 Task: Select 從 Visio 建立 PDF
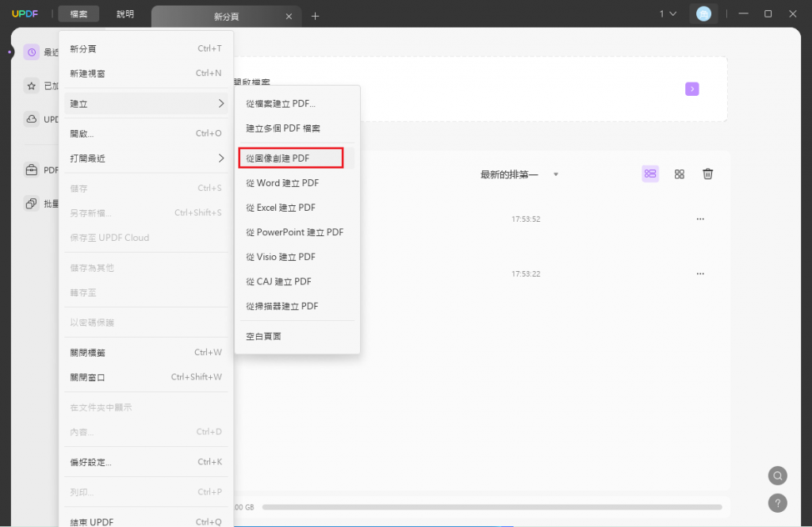pyautogui.click(x=297, y=258)
